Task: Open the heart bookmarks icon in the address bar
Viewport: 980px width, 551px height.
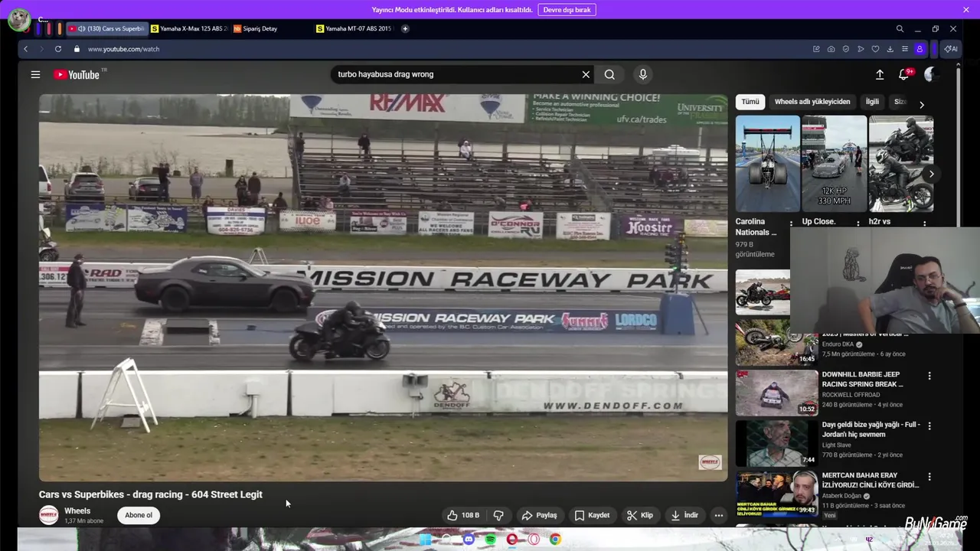Action: click(x=875, y=49)
